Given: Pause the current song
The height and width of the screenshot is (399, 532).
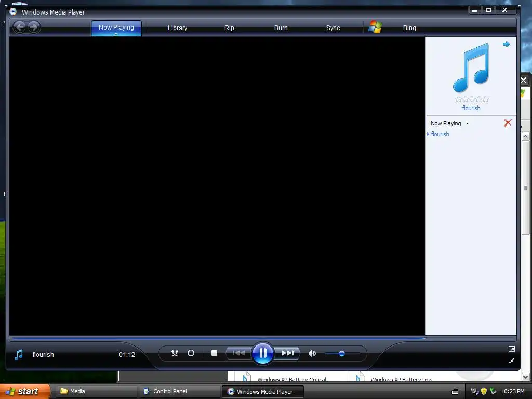Looking at the screenshot, I should (x=263, y=353).
